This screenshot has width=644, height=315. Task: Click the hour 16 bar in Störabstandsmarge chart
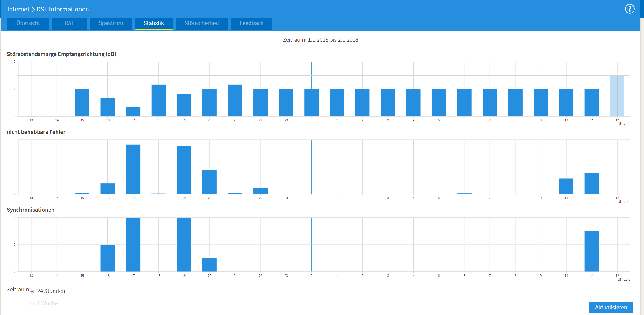(107, 107)
